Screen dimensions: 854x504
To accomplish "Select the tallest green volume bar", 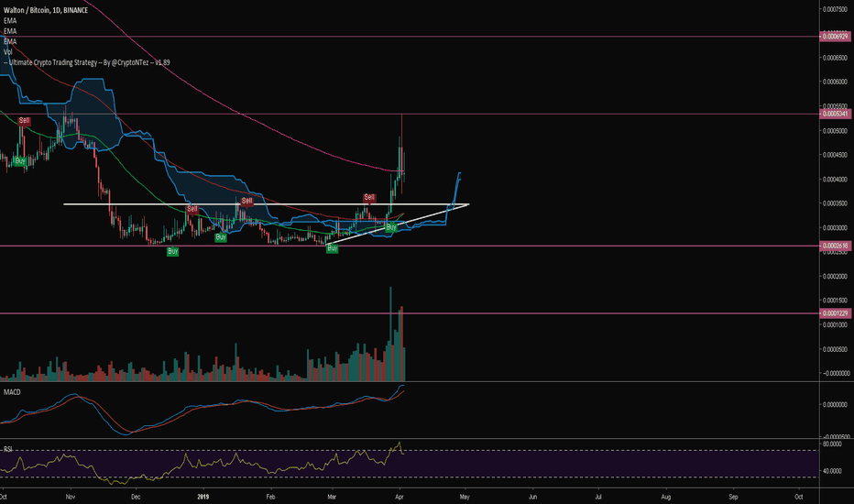I will coord(390,334).
